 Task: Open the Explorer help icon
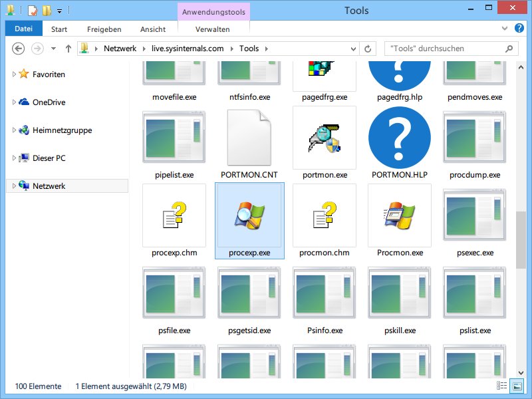pos(519,28)
